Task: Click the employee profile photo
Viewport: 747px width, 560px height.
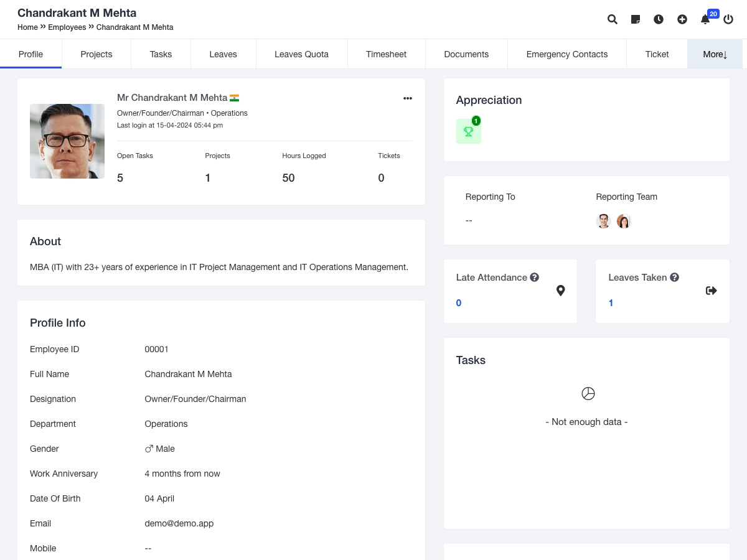Action: [67, 141]
